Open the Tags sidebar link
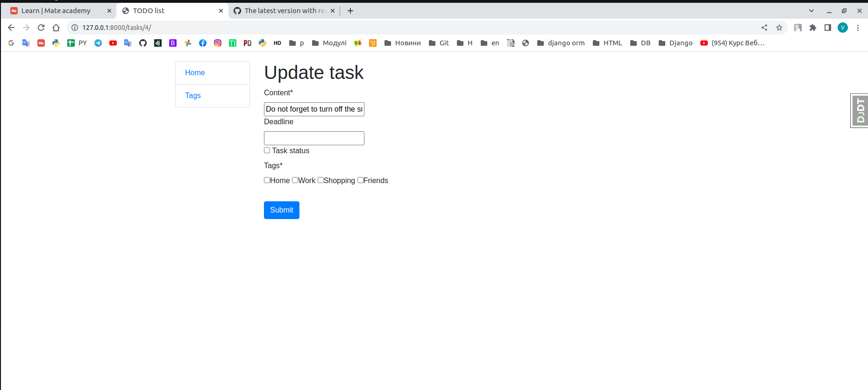Screen dimensions: 868x390 tap(193, 96)
